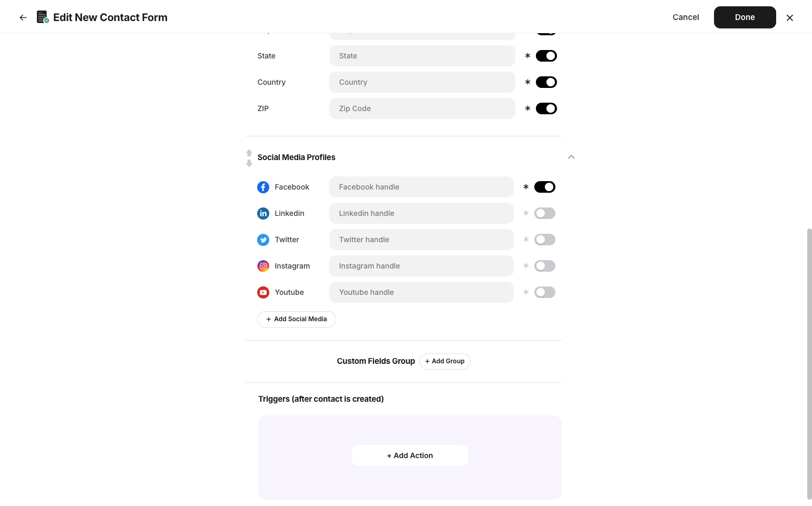Click required asterisk for State field

(527, 56)
